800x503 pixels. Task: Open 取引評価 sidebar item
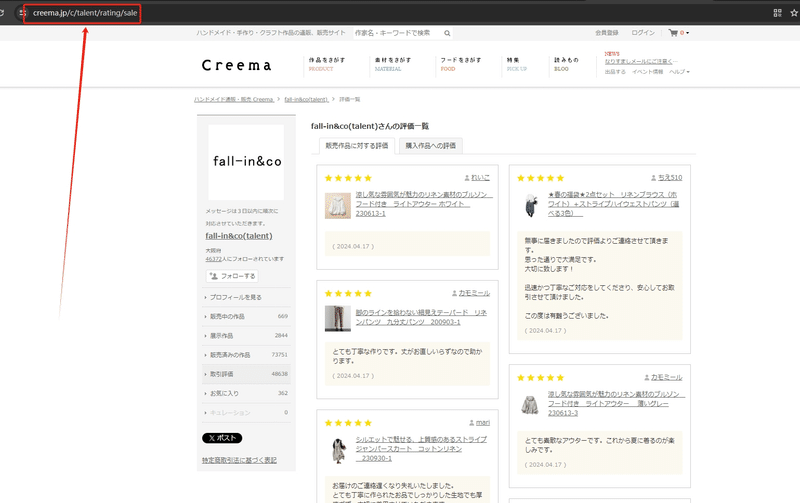tap(246, 374)
